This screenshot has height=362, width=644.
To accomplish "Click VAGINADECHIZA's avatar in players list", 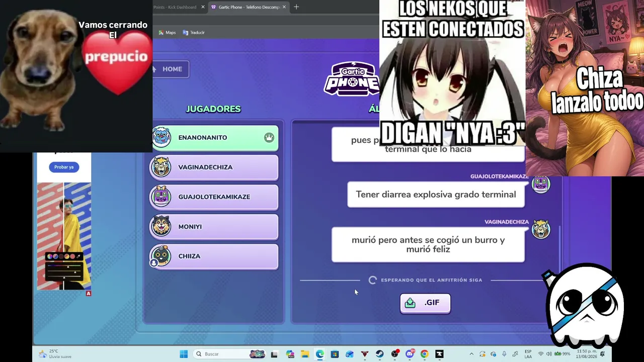I will click(162, 167).
